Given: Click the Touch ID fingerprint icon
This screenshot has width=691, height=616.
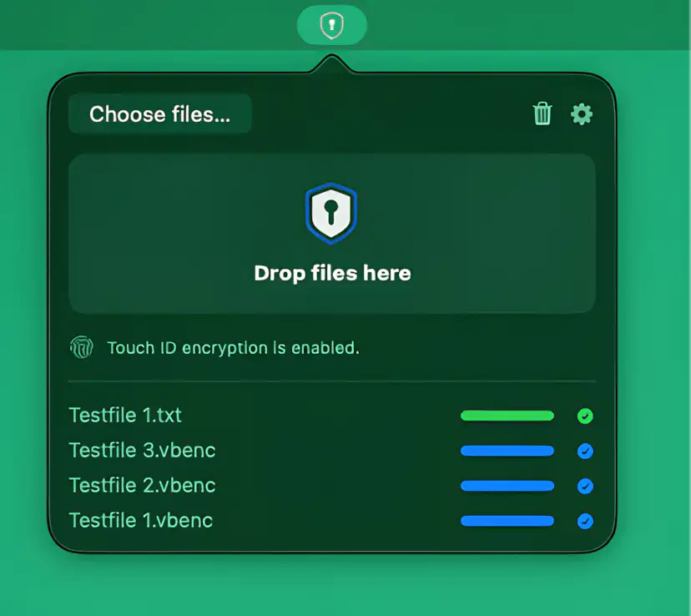Looking at the screenshot, I should tap(82, 347).
